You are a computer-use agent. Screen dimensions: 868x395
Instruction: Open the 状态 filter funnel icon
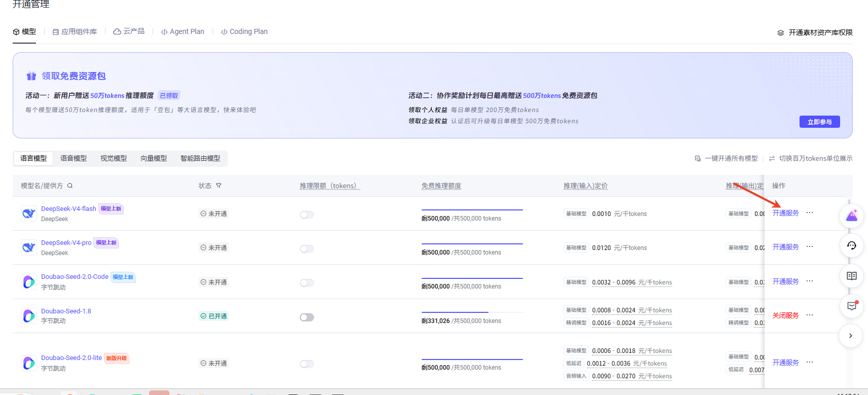(219, 186)
